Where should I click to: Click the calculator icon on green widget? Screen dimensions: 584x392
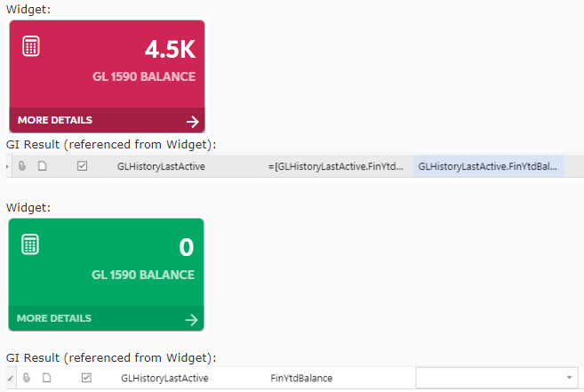pos(31,244)
